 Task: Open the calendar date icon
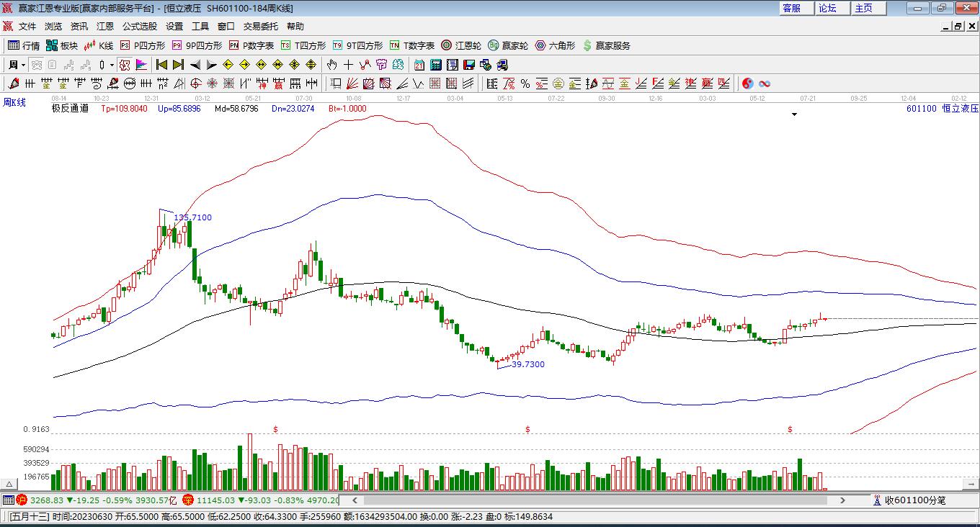419,65
